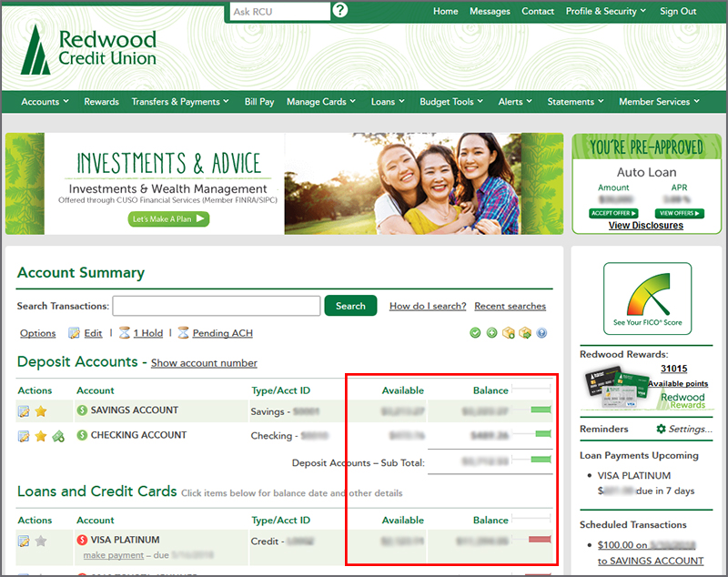
Task: Open the View Disclosures link
Action: (x=646, y=226)
